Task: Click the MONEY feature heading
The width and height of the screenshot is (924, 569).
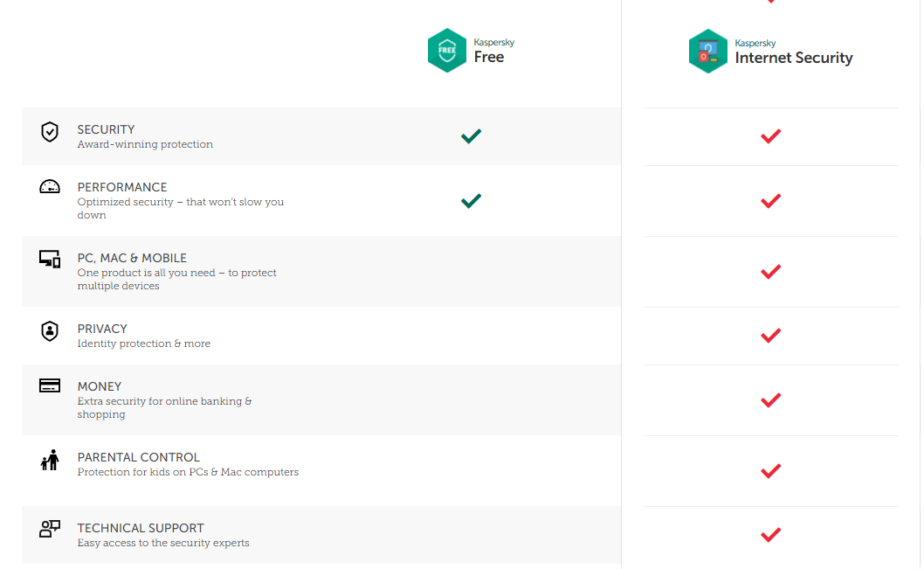Action: pyautogui.click(x=100, y=386)
